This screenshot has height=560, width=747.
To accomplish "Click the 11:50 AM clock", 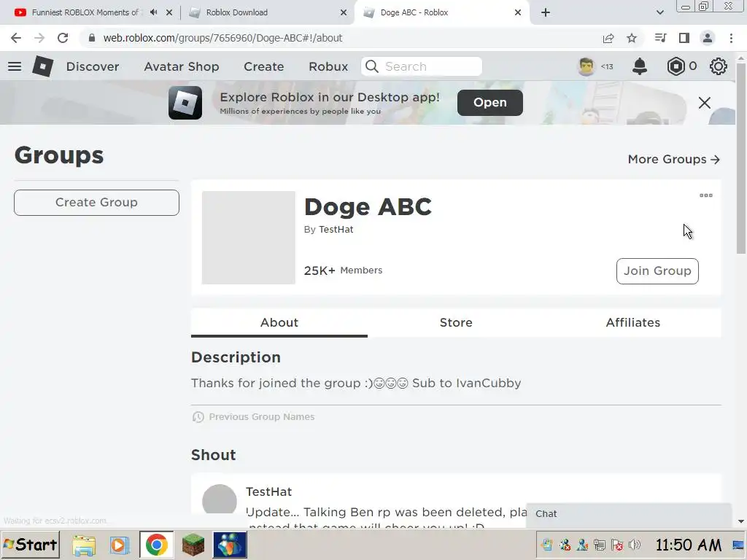I will pyautogui.click(x=688, y=545).
